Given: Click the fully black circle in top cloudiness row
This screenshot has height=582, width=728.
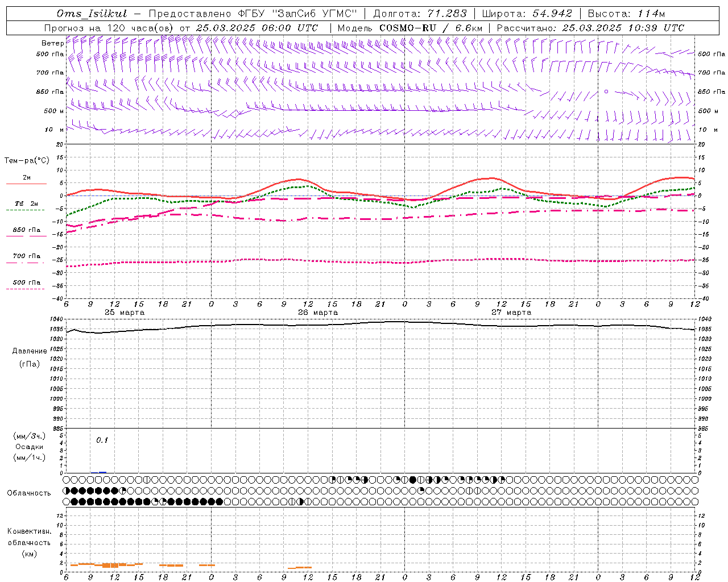Looking at the screenshot, I should pos(413,480).
